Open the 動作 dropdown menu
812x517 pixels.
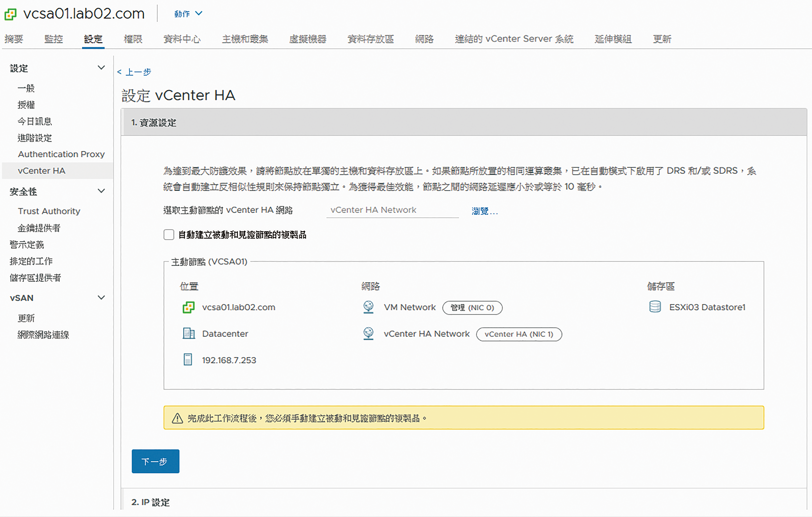click(x=188, y=14)
